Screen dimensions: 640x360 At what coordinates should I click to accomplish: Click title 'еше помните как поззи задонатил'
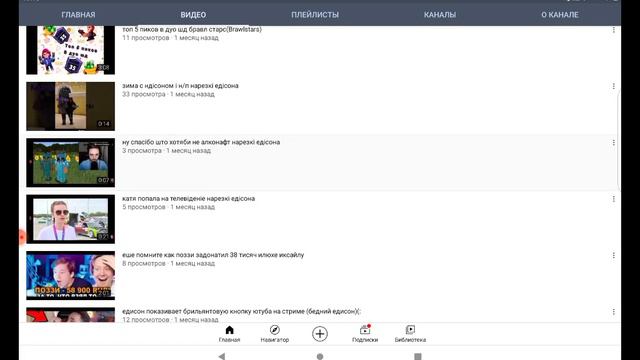point(213,255)
